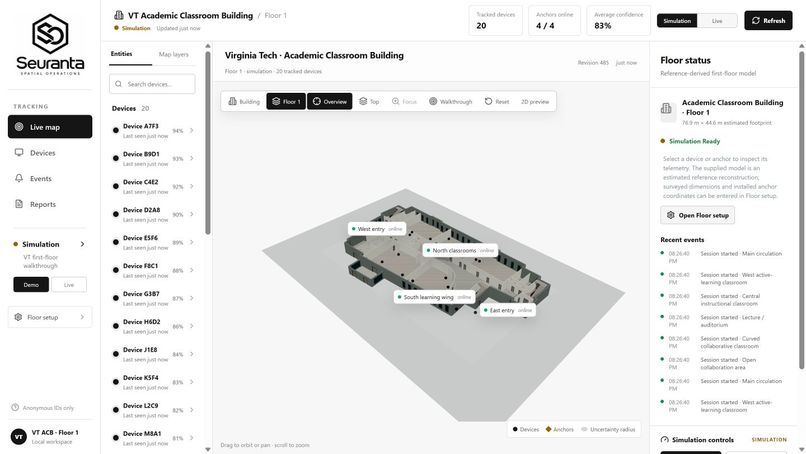Viewport: 806px width, 454px height.
Task: Select Device K5F4 in list
Action: click(x=153, y=382)
